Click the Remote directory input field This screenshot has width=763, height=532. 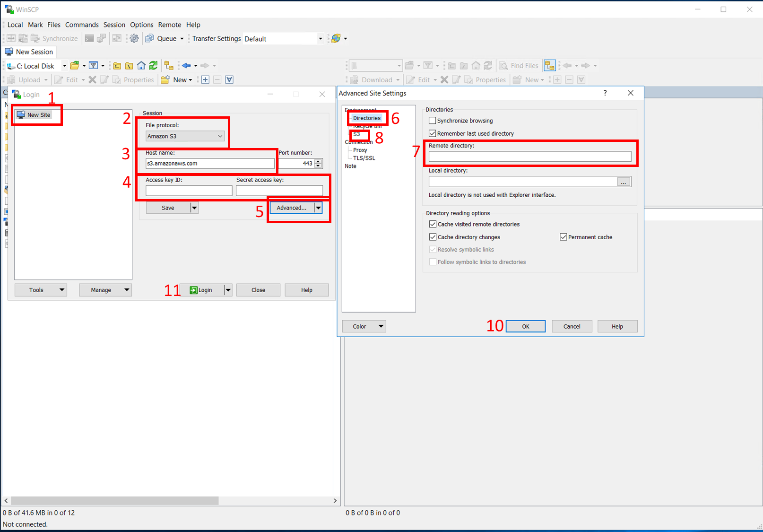coord(530,157)
